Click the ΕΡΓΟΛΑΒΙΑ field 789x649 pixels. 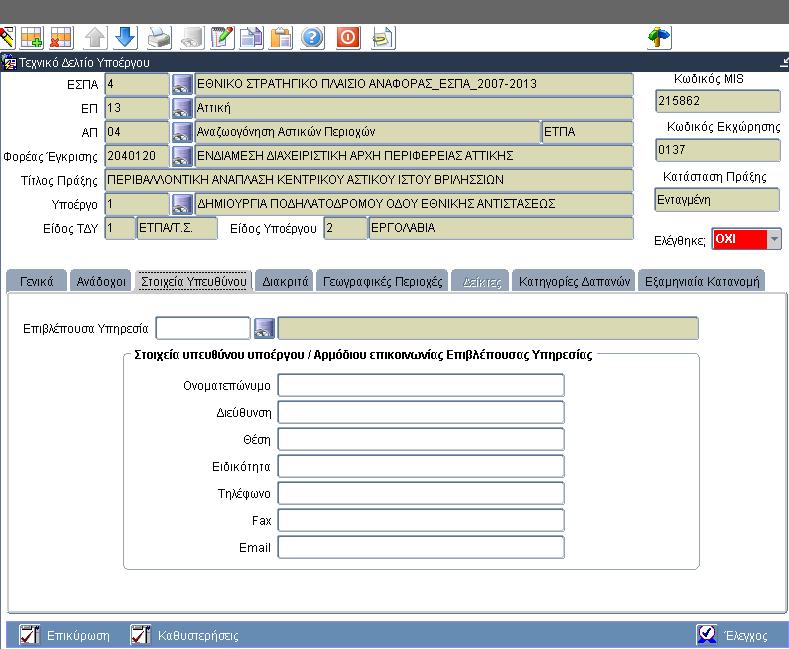click(x=501, y=228)
